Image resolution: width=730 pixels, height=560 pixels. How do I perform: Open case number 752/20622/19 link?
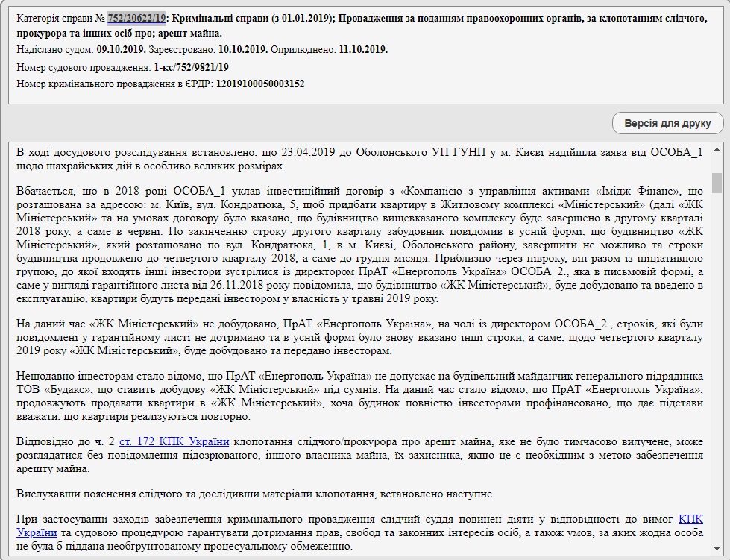pyautogui.click(x=136, y=19)
